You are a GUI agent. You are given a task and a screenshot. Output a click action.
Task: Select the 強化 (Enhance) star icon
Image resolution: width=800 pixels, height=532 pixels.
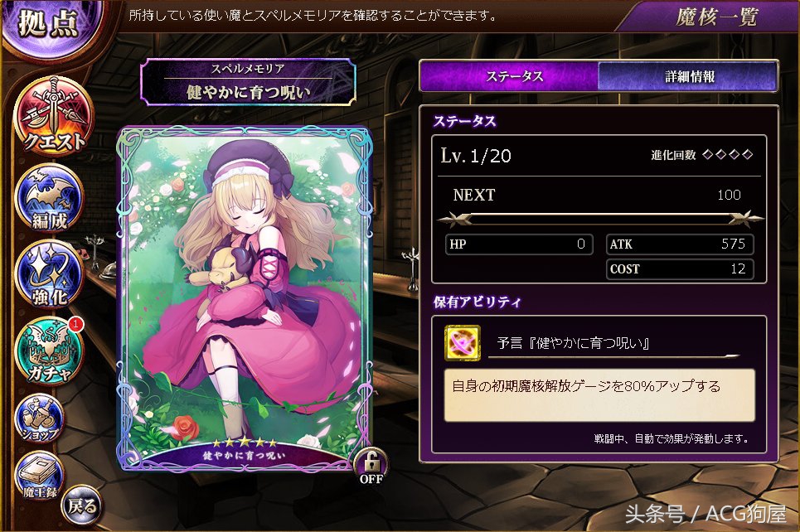coord(50,275)
